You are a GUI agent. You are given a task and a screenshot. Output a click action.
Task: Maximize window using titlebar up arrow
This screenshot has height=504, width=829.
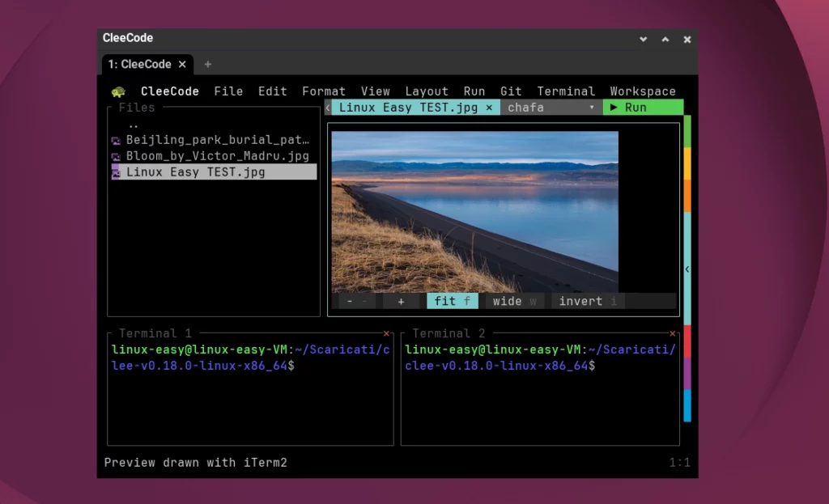click(x=665, y=39)
